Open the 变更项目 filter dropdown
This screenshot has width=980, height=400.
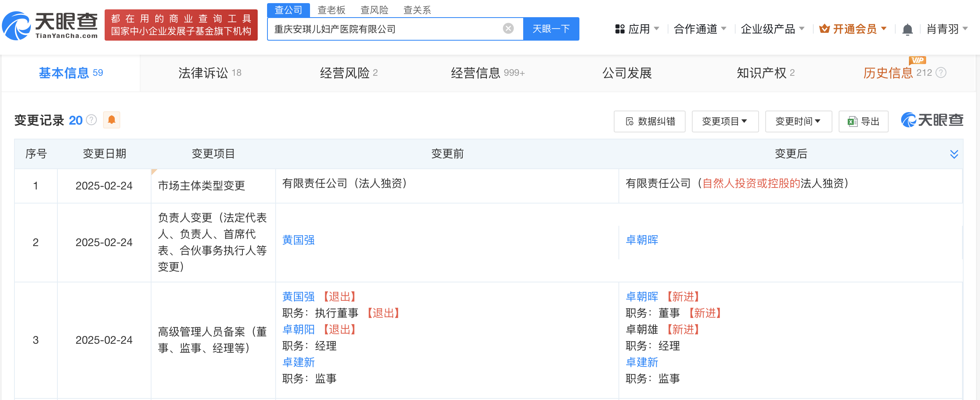pyautogui.click(x=725, y=121)
